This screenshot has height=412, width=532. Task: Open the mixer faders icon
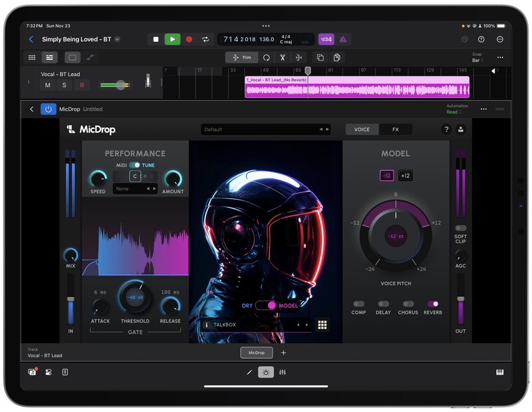283,372
